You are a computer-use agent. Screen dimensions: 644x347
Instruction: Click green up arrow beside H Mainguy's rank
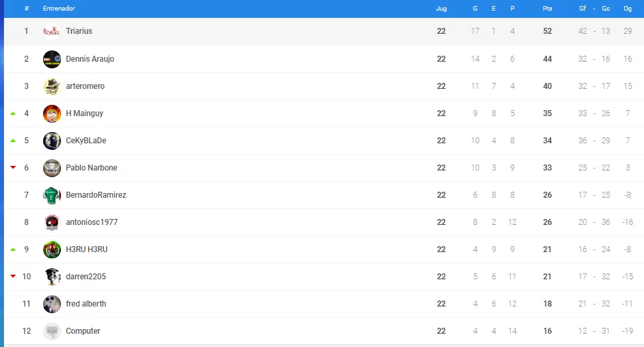point(13,113)
